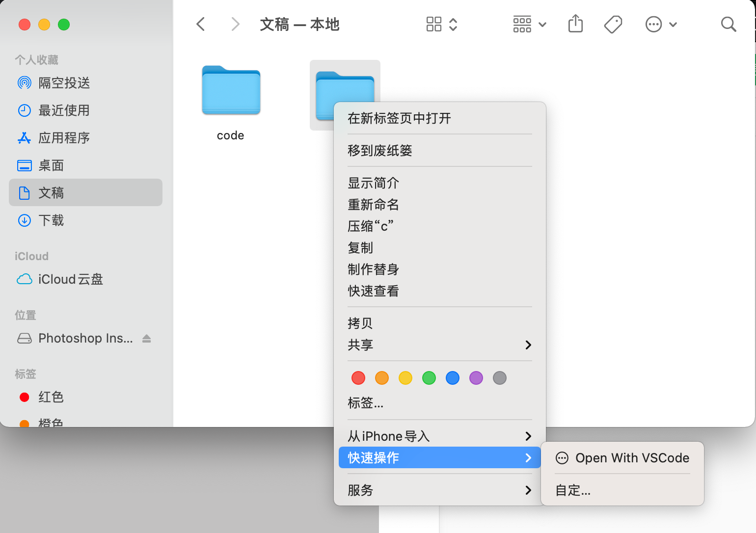Click the Applications icon in sidebar

(x=25, y=138)
